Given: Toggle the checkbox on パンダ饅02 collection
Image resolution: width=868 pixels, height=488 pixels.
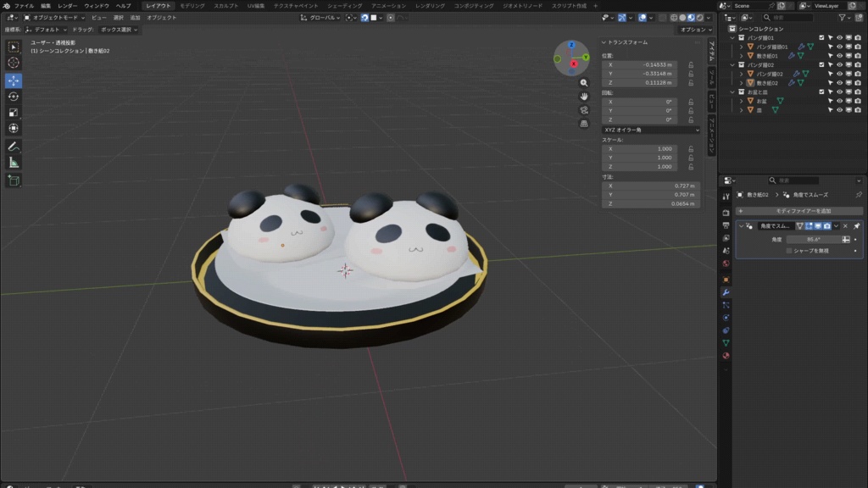Looking at the screenshot, I should click(x=821, y=65).
